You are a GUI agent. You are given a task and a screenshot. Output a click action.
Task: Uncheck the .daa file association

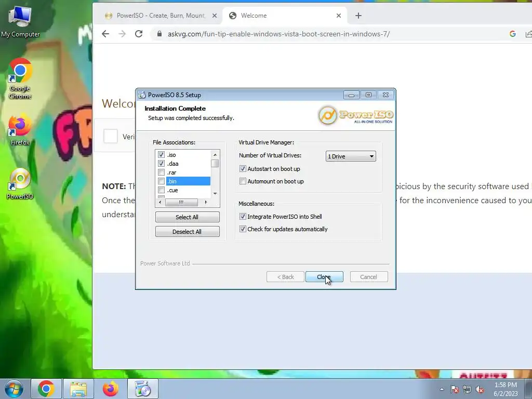(161, 164)
